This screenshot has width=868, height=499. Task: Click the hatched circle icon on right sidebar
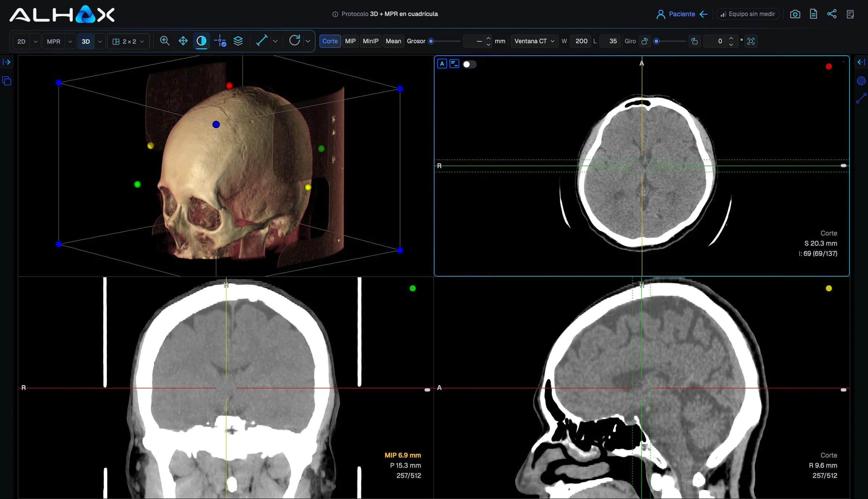tap(861, 81)
